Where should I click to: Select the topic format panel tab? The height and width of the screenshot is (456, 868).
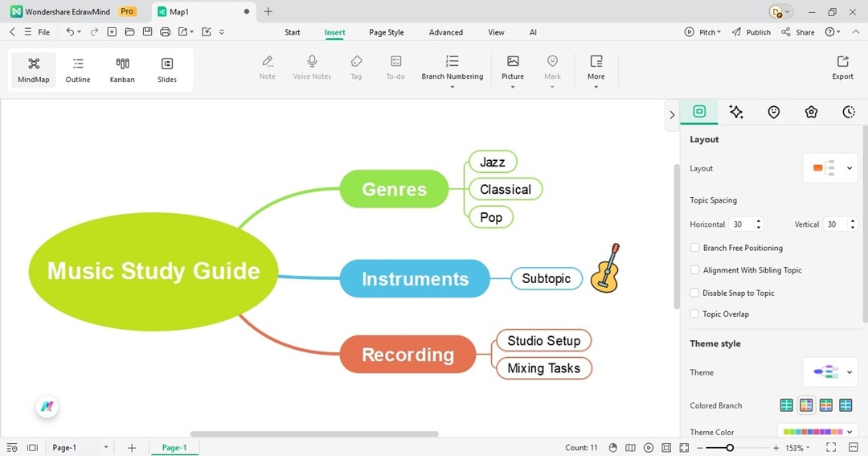(699, 111)
